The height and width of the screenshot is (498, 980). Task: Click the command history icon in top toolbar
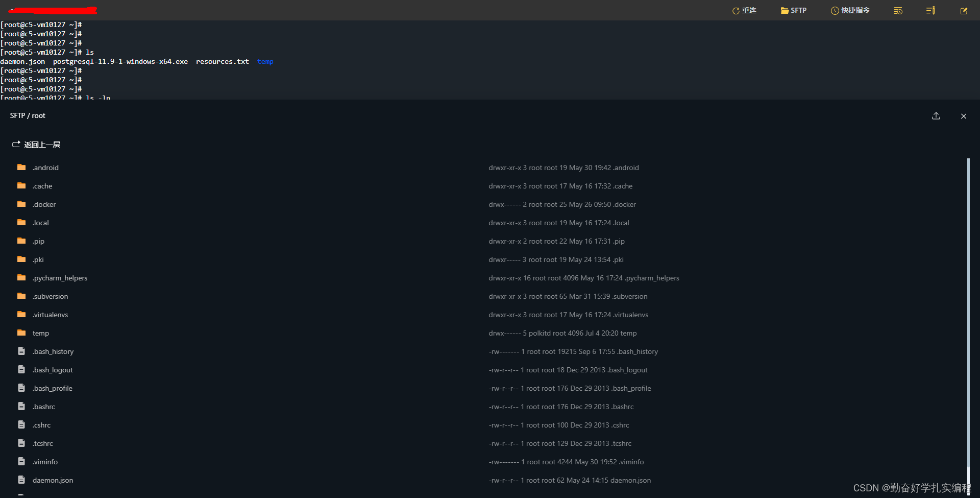[x=898, y=10]
